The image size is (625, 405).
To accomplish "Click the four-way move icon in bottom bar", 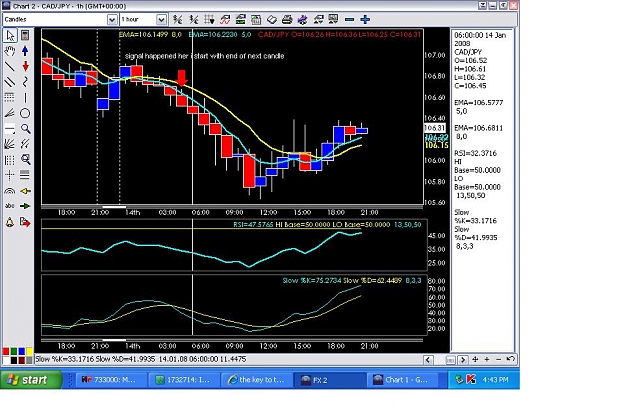I will 475,360.
